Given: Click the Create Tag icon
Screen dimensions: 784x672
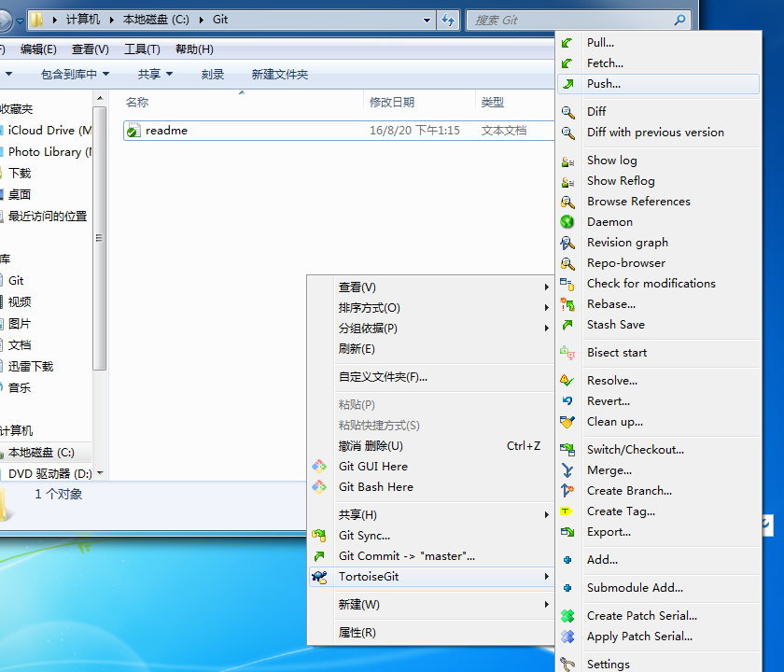Looking at the screenshot, I should pos(566,511).
